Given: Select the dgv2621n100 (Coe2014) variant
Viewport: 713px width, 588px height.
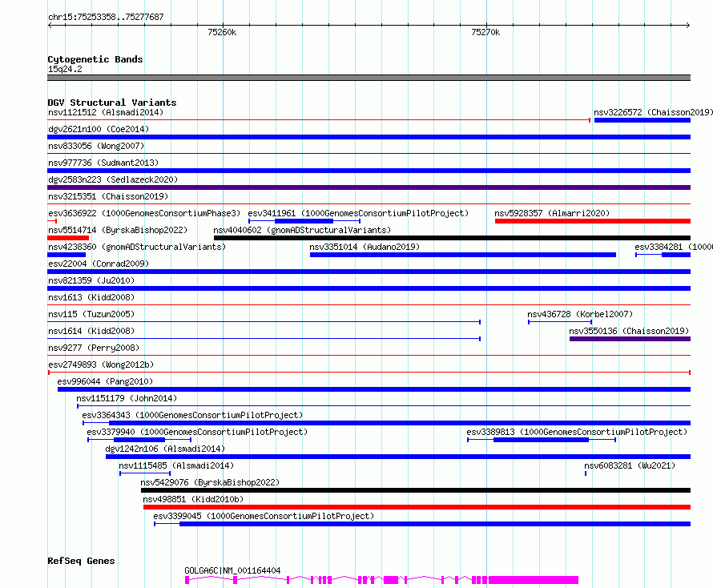Looking at the screenshot, I should (369, 137).
